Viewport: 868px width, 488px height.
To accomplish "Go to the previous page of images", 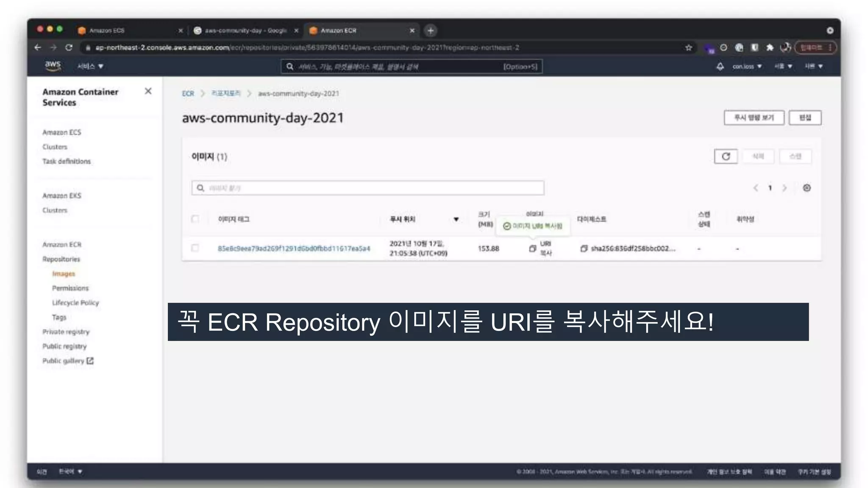I will 755,188.
